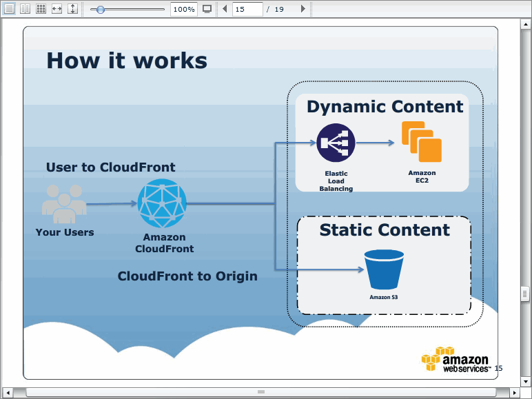532x399 pixels.
Task: Click the "Elastic Load Balancing" caption
Action: (336, 181)
